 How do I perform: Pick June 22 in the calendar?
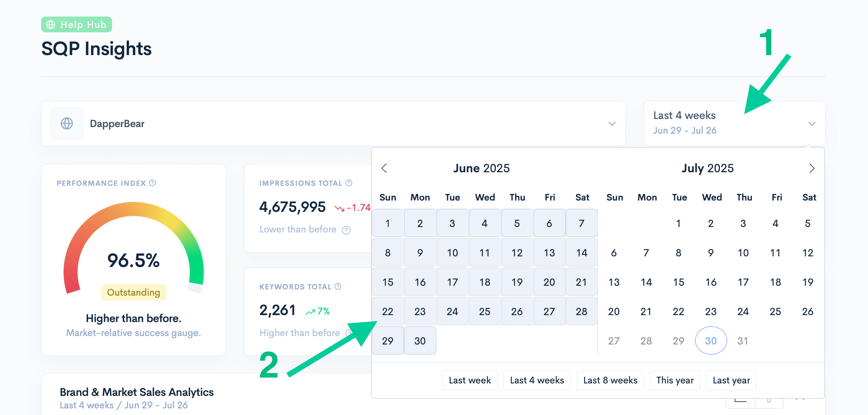click(388, 311)
